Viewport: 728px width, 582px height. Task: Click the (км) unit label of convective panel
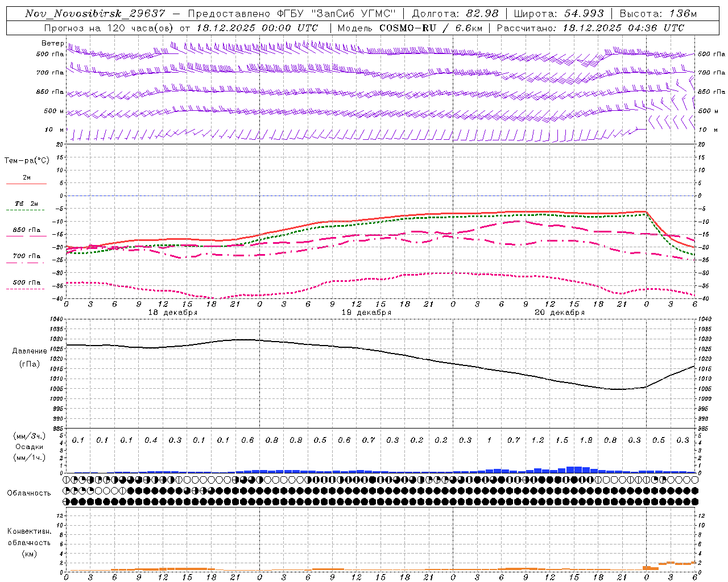click(x=29, y=554)
